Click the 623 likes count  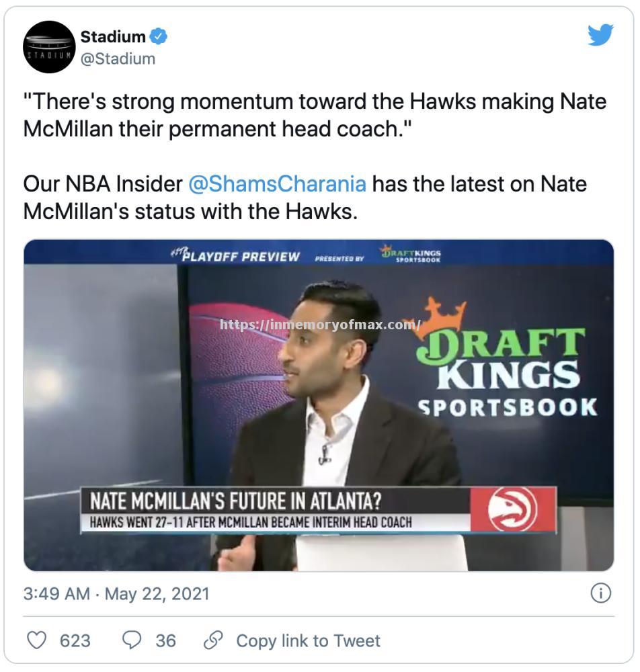coord(75,641)
